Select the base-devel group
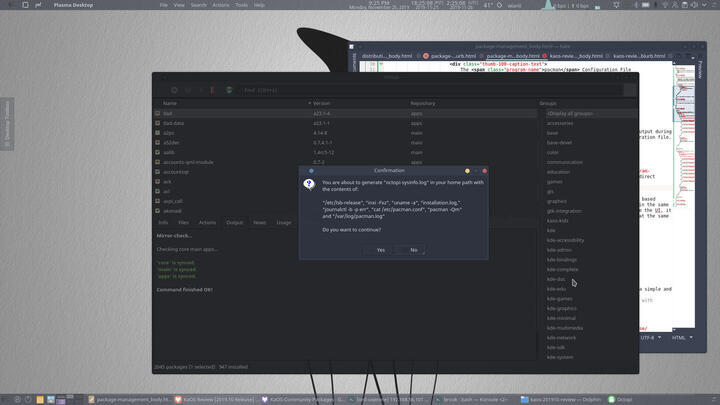The image size is (720, 405). (559, 142)
